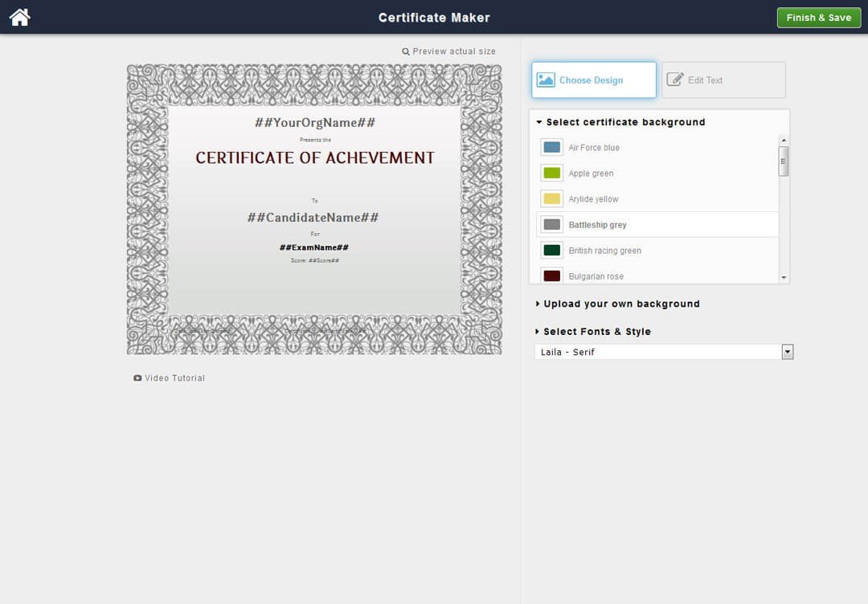Click the CERTIFICATE OF ACHEVEMENT heading
This screenshot has width=868, height=604.
coord(315,157)
